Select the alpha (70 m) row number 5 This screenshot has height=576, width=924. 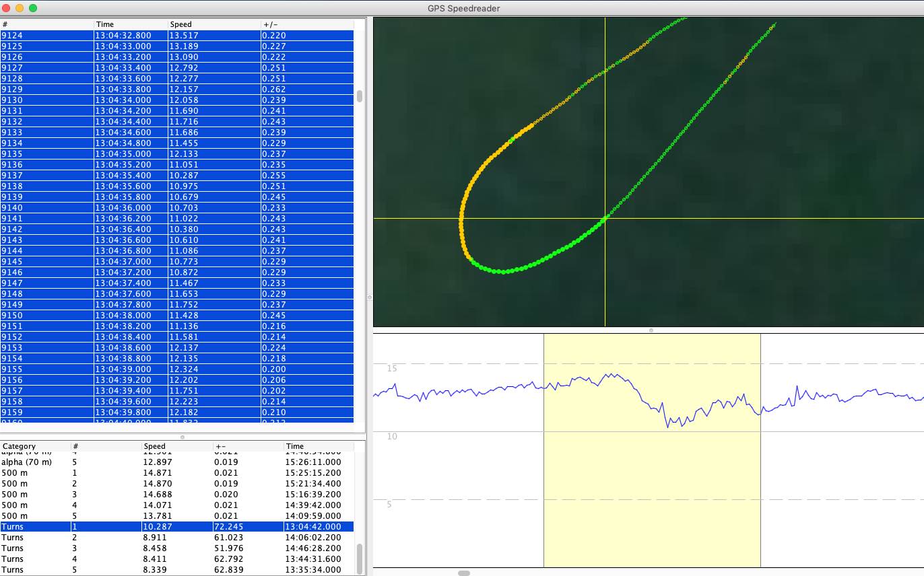(177, 462)
